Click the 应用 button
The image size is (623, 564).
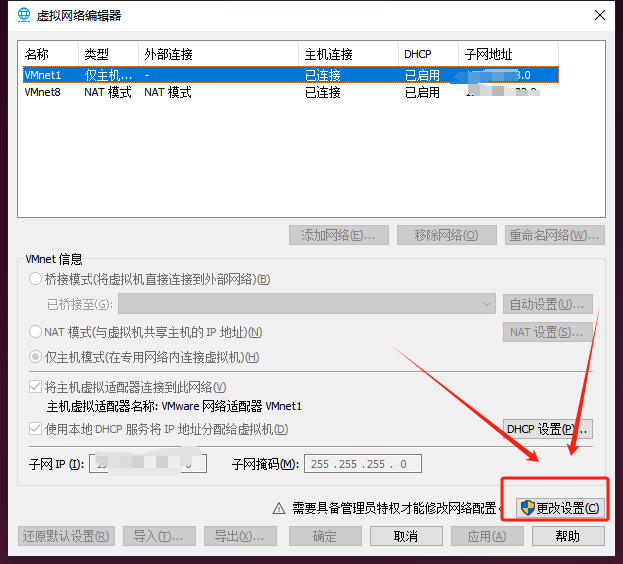tap(487, 536)
